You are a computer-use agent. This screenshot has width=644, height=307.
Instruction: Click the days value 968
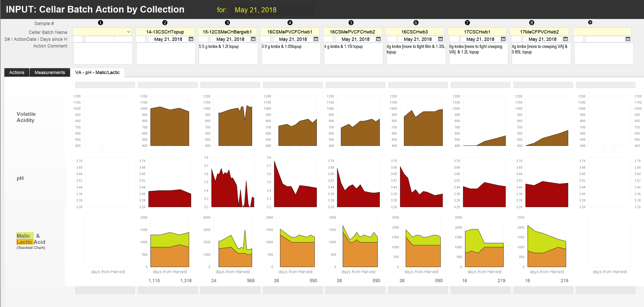point(251,280)
